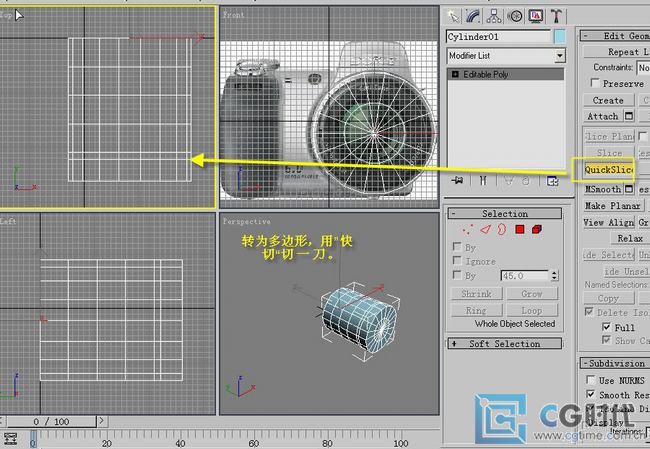Click the Perspective viewport label
Screen dimensions: 650x449
pos(247,221)
